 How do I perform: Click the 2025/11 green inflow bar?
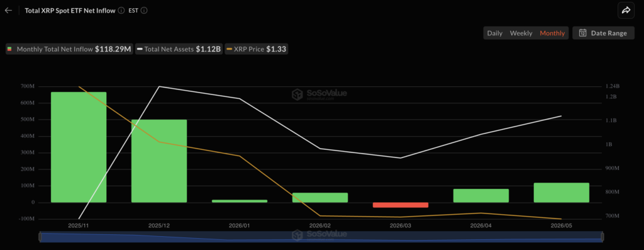coord(79,147)
